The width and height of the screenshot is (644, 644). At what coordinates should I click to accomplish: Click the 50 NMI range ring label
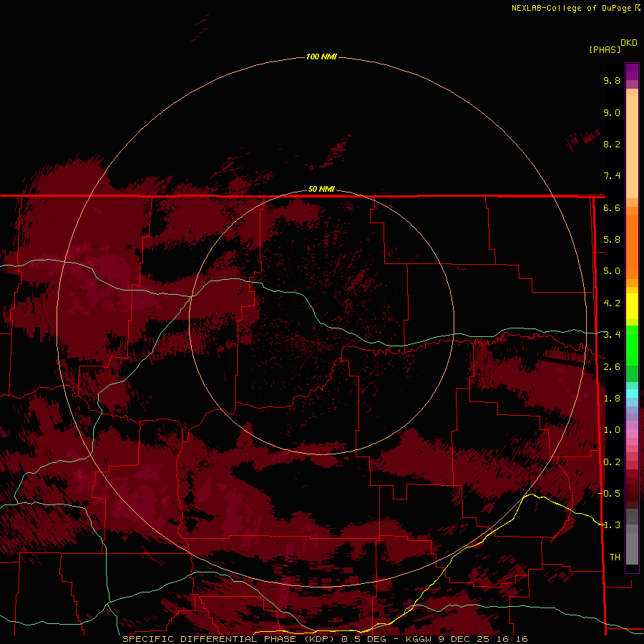tap(321, 189)
